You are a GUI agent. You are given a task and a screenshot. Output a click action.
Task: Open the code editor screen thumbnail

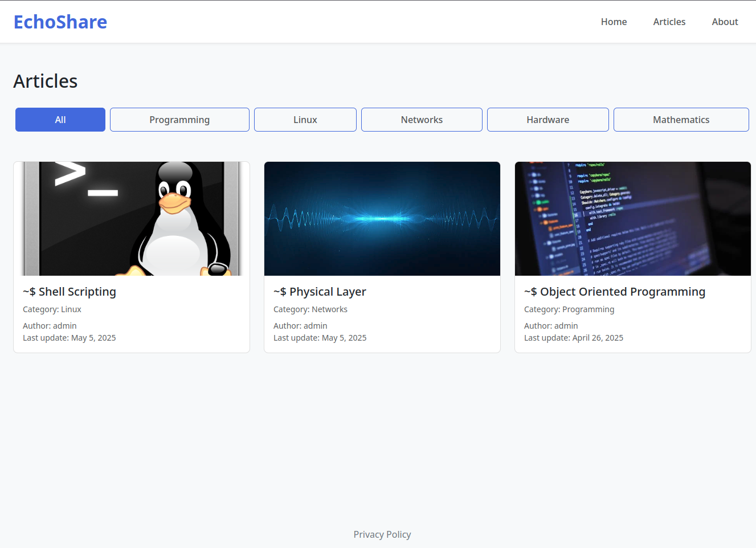(632, 219)
